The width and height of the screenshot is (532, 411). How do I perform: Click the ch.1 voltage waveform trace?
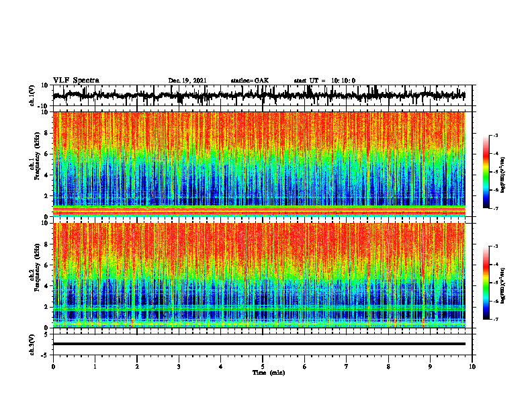259,95
